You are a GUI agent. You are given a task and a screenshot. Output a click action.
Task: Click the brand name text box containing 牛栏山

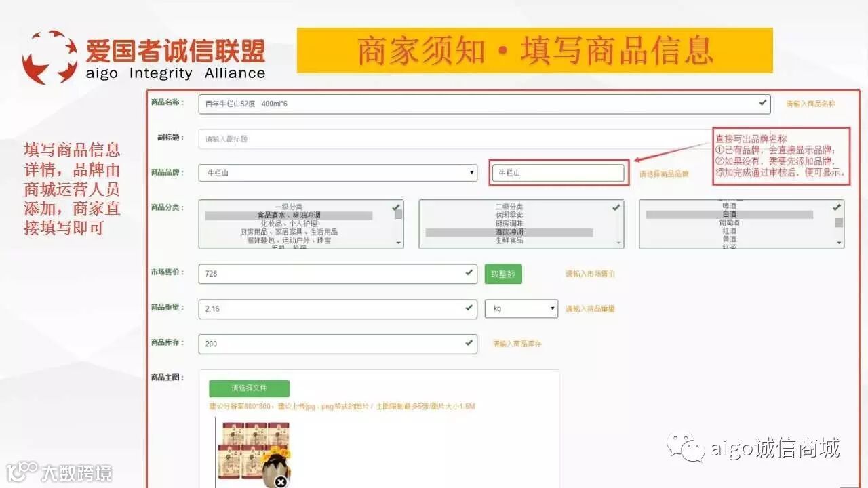pyautogui.click(x=557, y=173)
